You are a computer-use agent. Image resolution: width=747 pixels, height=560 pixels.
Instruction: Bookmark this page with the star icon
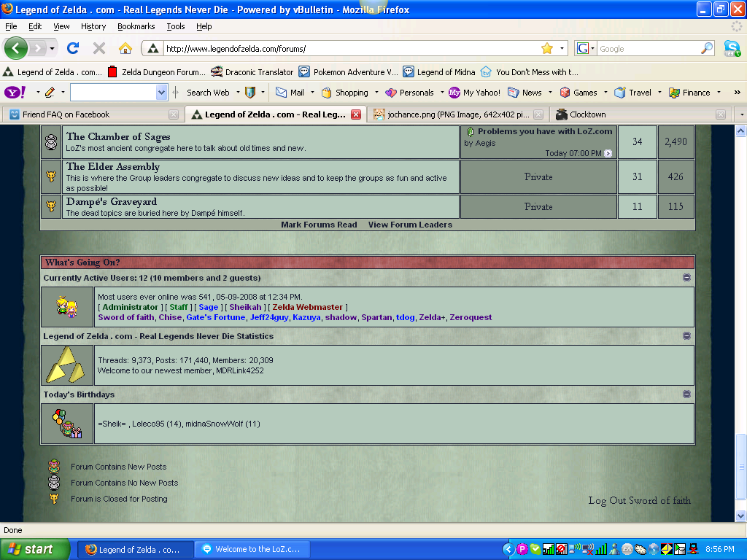547,48
